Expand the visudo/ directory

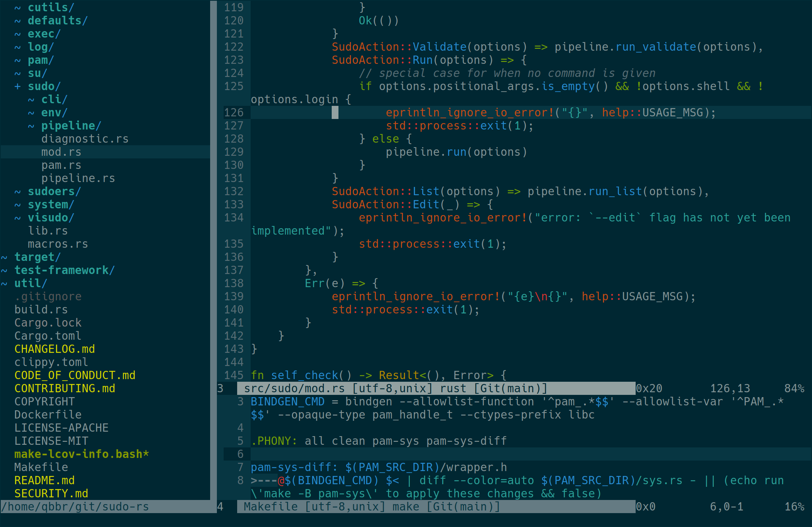point(51,218)
